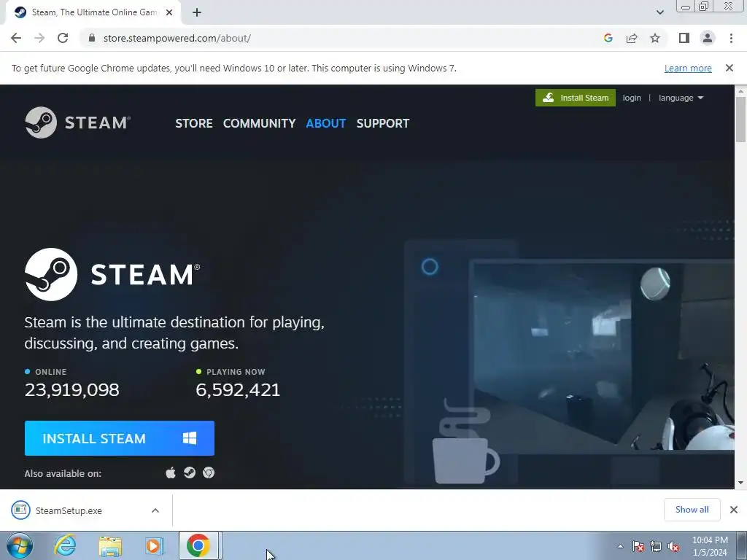
Task: Click the forward navigation arrow
Action: click(x=39, y=38)
